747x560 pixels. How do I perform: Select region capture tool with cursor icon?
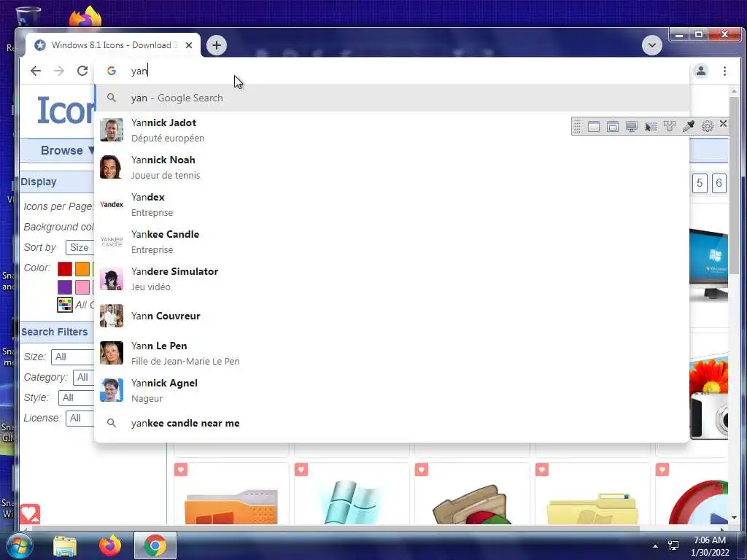650,126
